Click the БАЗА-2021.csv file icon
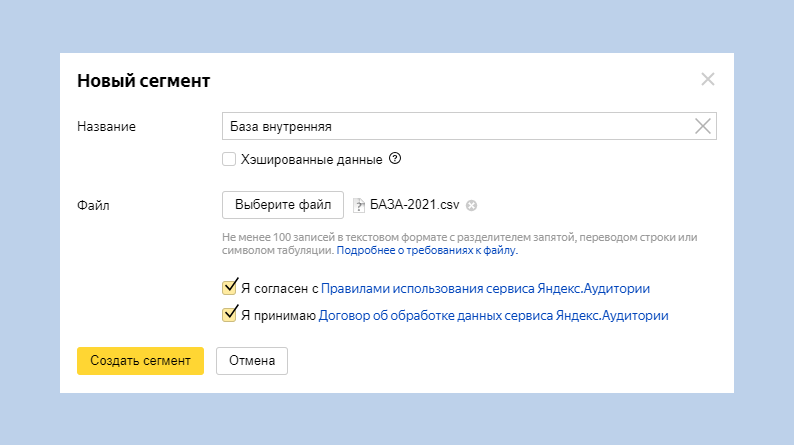 pos(359,205)
